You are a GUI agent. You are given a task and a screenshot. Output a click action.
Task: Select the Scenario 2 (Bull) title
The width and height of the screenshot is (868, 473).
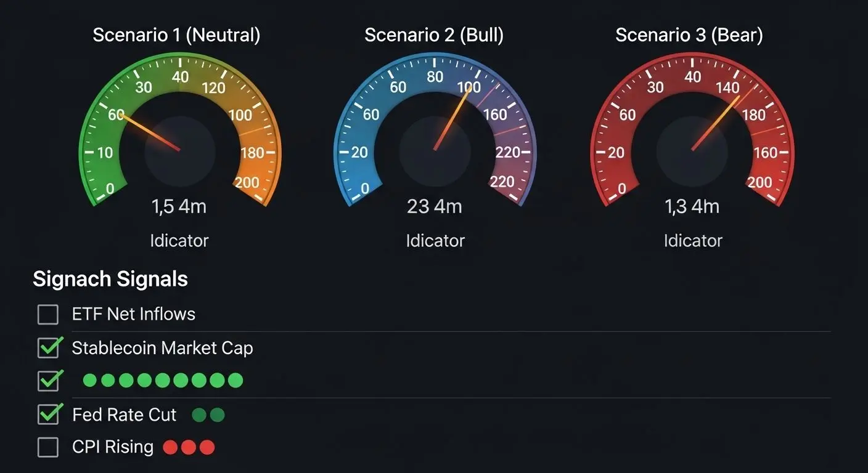click(434, 35)
